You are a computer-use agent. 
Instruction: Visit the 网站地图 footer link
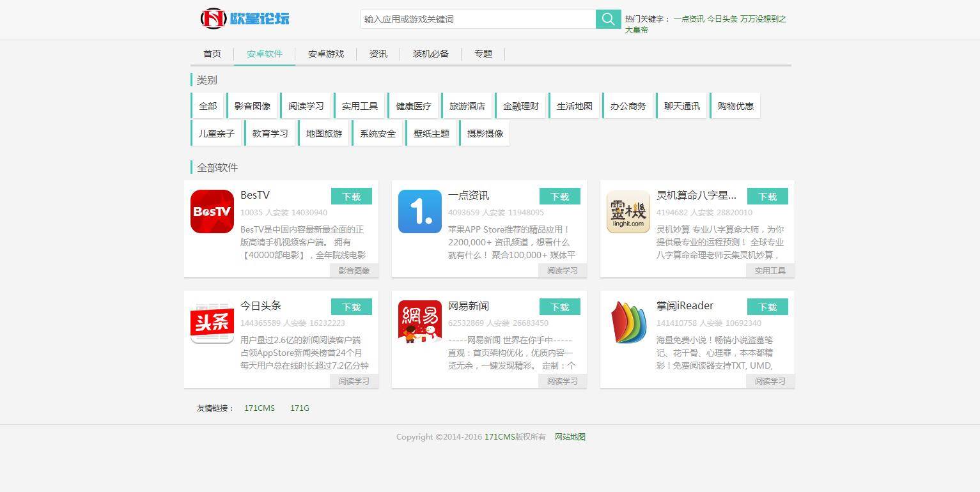tap(570, 437)
